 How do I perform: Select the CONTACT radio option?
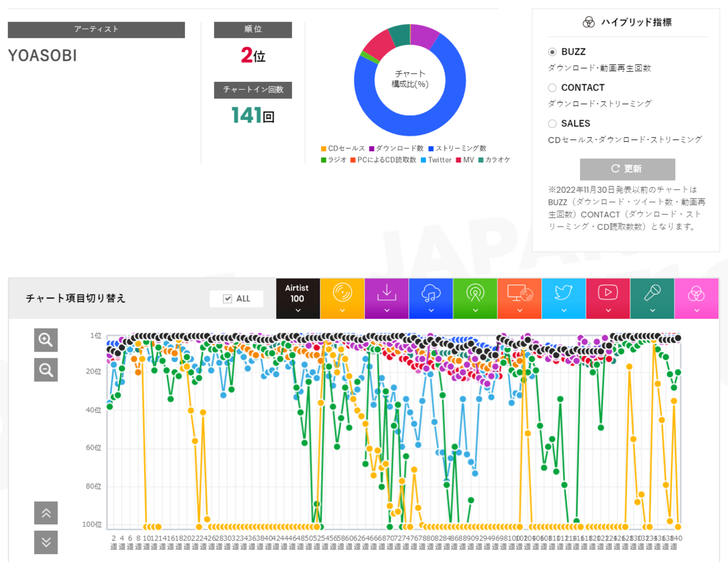pyautogui.click(x=552, y=88)
